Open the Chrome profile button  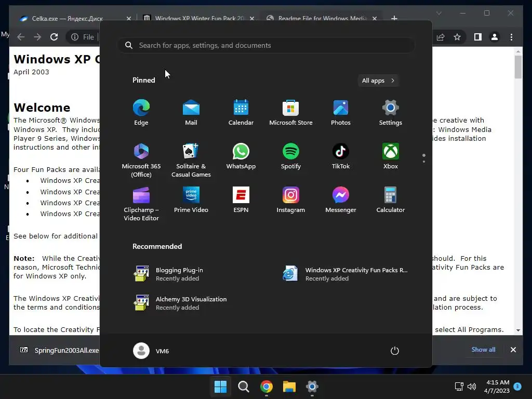coord(495,37)
